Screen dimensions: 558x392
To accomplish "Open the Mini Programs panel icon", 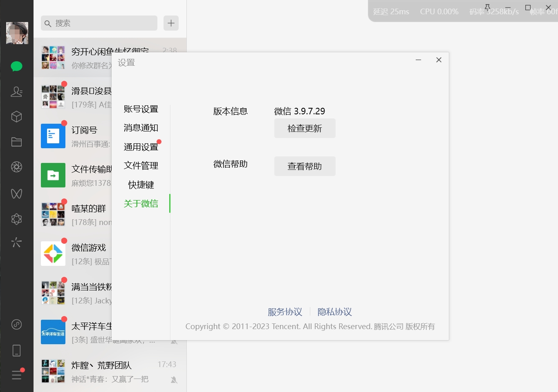I will coord(16,219).
